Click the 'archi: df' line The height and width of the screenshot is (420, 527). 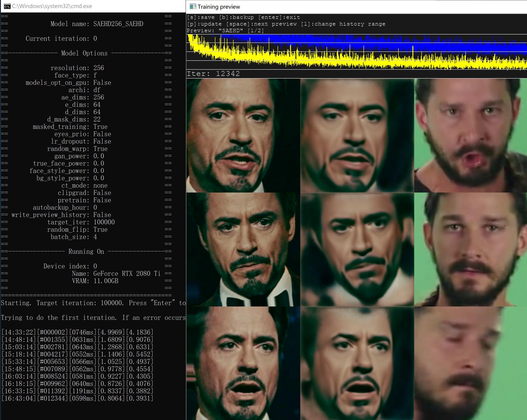[84, 90]
